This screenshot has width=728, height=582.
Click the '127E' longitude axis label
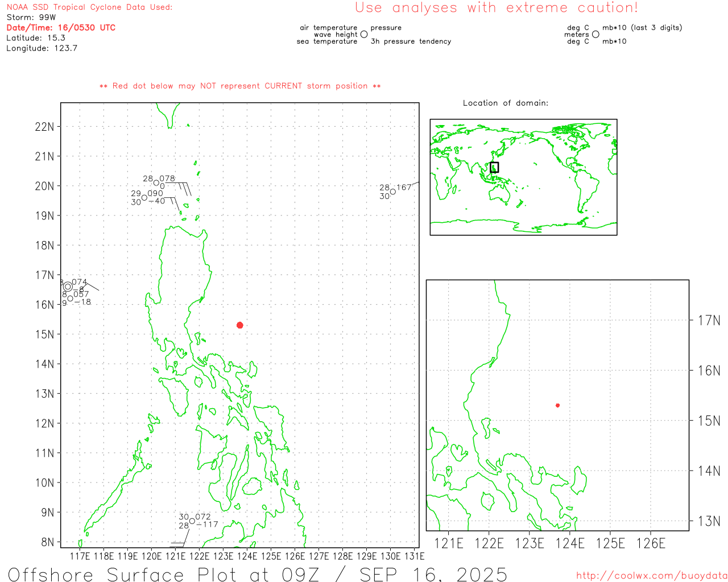pos(318,556)
